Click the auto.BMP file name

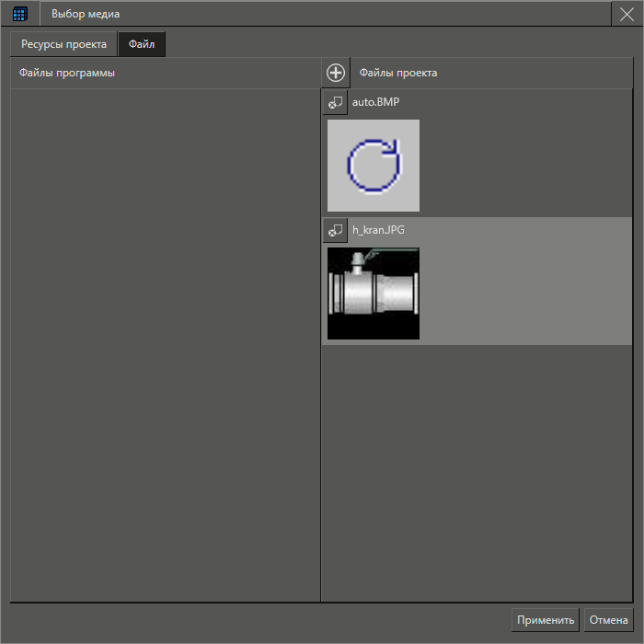pyautogui.click(x=375, y=101)
